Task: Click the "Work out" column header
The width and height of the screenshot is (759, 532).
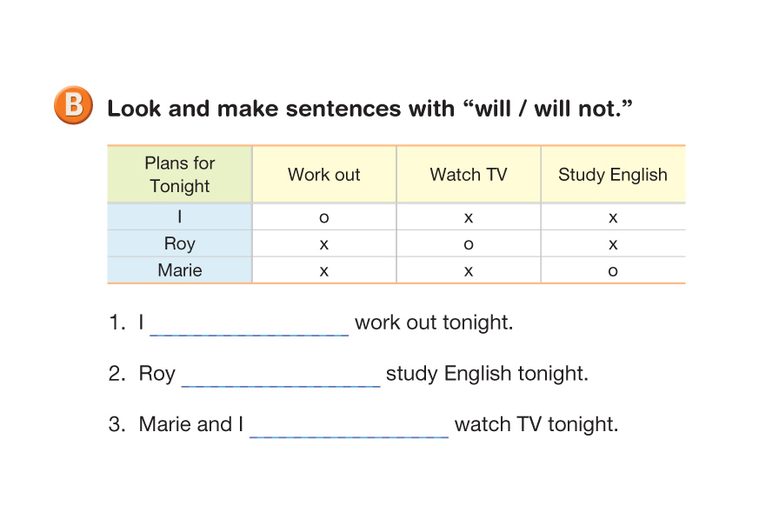Action: 323,175
